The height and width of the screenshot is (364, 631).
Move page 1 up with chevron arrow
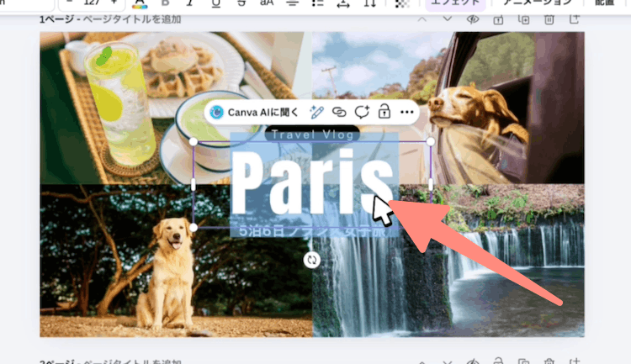click(x=422, y=18)
